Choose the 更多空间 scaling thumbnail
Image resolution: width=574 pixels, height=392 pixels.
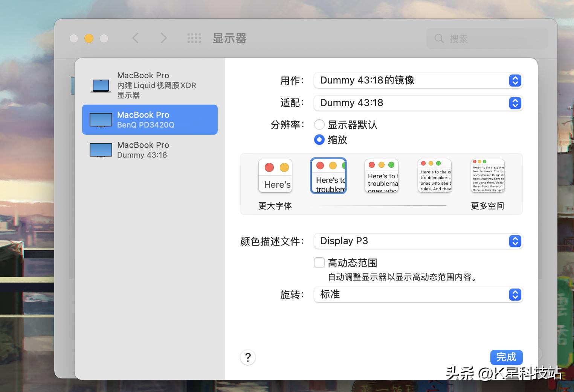coord(488,176)
